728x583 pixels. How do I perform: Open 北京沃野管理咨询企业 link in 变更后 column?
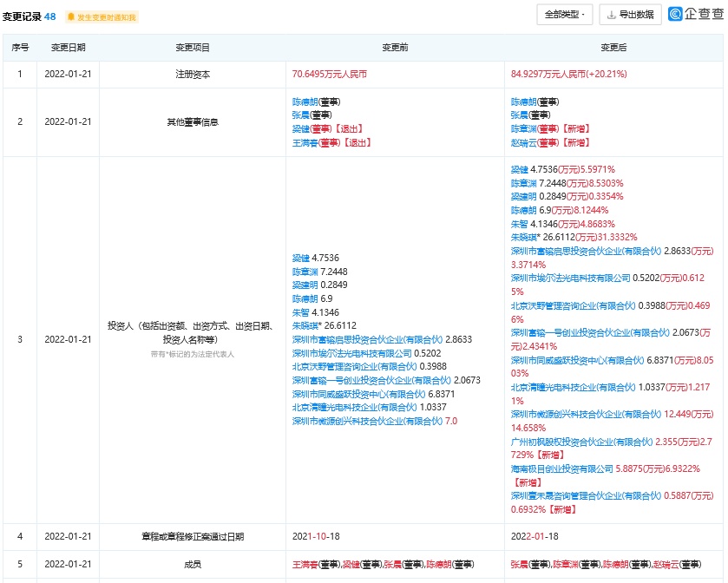[x=571, y=305]
